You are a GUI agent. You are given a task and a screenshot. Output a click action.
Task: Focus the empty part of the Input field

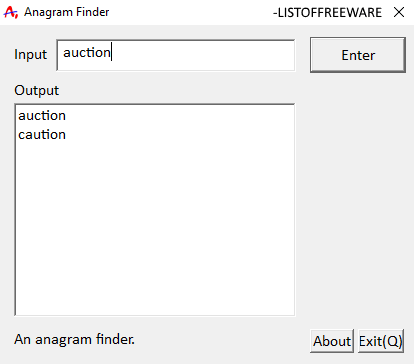pos(203,55)
